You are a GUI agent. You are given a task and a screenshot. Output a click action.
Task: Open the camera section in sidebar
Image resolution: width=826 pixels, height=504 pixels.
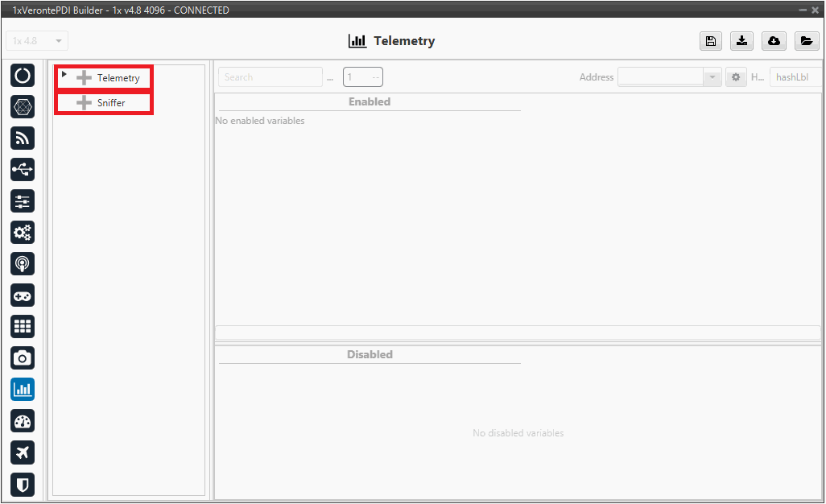23,358
